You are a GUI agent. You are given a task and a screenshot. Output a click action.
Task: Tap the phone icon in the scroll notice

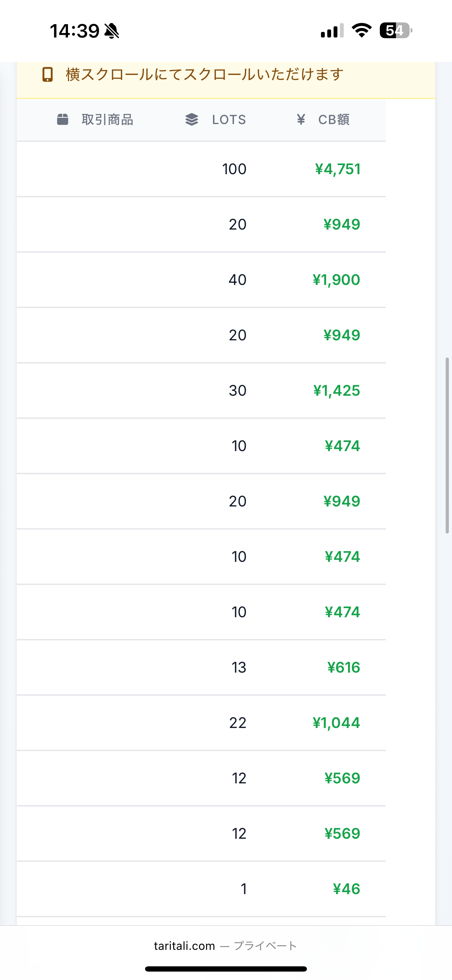[x=48, y=75]
